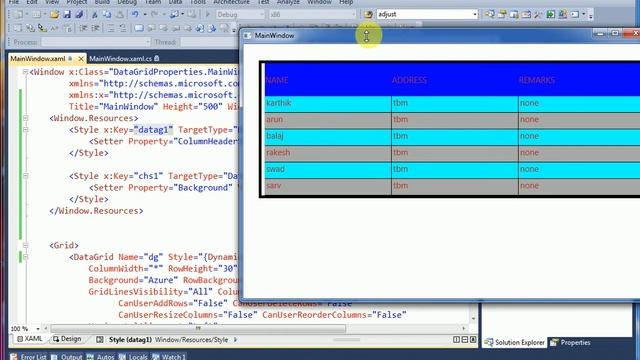640x360 pixels.
Task: Click the Uncomment Lines icon
Action: (x=123, y=28)
